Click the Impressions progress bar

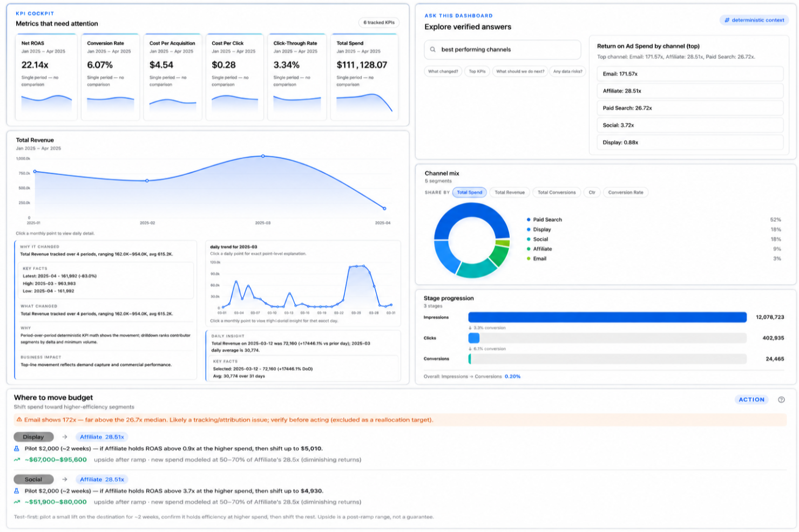(607, 317)
